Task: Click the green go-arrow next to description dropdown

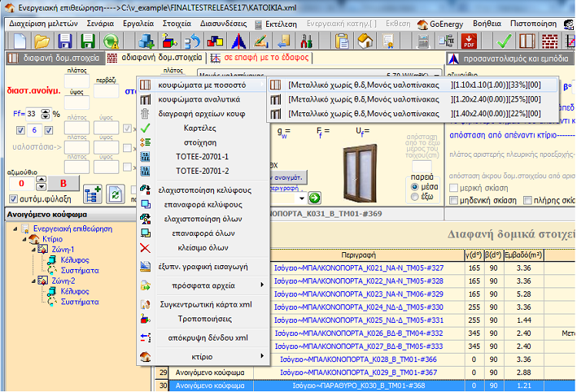Action: [x=314, y=198]
